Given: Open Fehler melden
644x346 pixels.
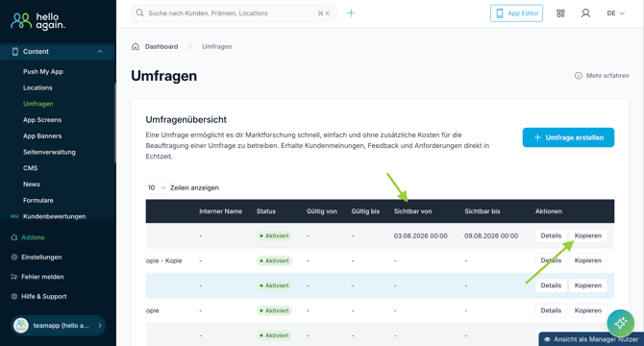Looking at the screenshot, I should [42, 277].
